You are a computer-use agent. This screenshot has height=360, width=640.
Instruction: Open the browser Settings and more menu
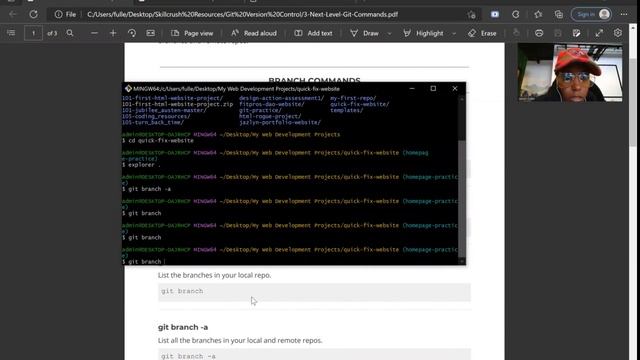pyautogui.click(x=624, y=14)
